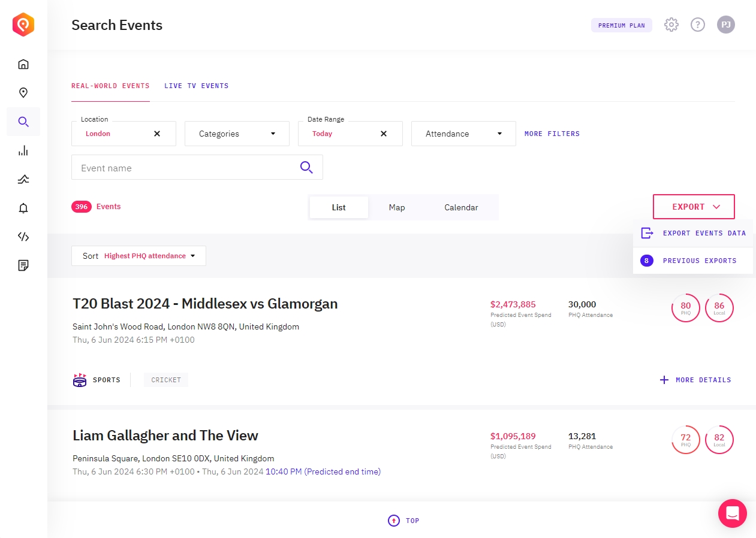This screenshot has height=538, width=756.
Task: Click the location pin sidebar icon
Action: (23, 93)
